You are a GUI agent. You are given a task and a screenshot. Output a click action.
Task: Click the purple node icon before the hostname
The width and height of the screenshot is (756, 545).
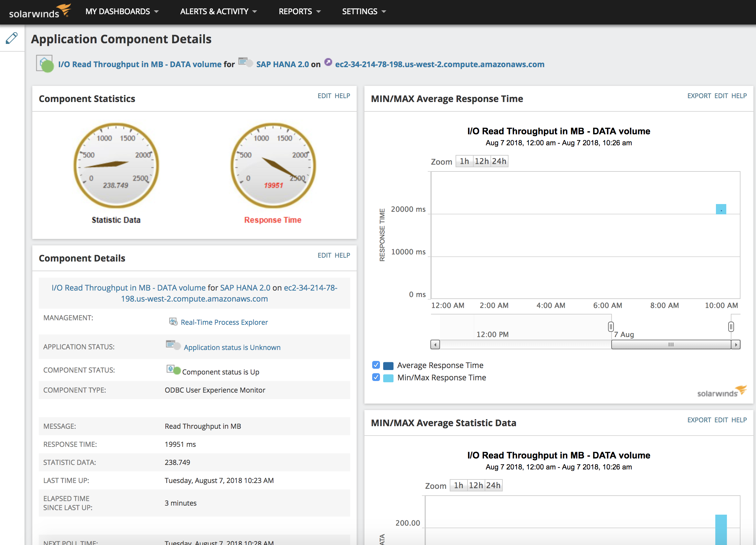(x=328, y=62)
